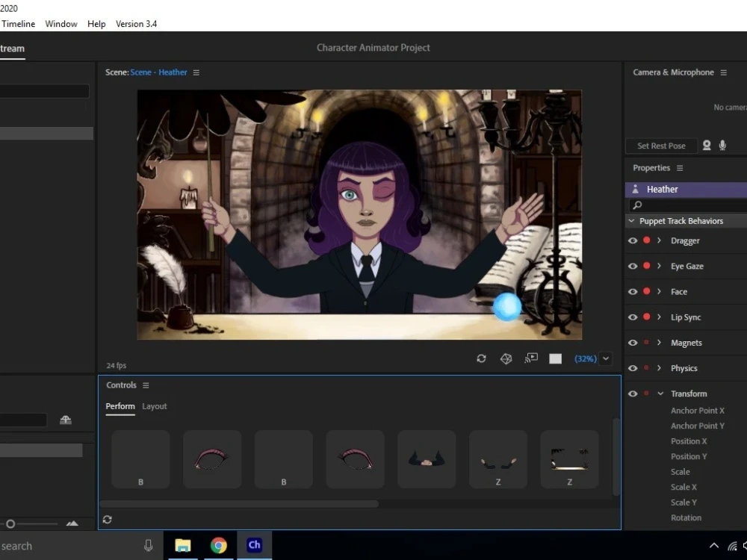747x560 pixels.
Task: Open the Properties panel menu
Action: click(x=680, y=168)
